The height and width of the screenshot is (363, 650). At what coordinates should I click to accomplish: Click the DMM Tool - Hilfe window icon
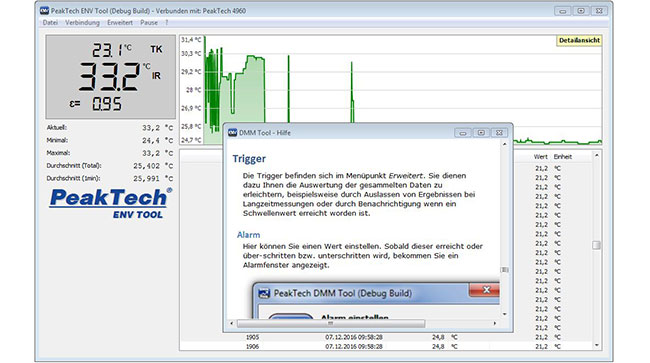[x=233, y=133]
